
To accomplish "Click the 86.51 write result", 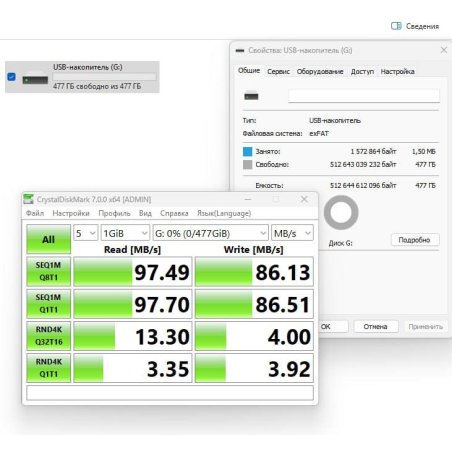I will coord(254,303).
